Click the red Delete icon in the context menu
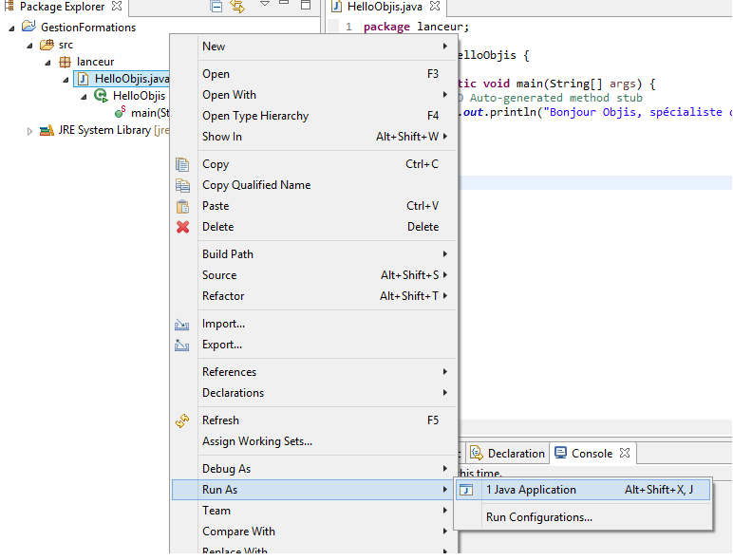733x560 pixels. click(182, 227)
